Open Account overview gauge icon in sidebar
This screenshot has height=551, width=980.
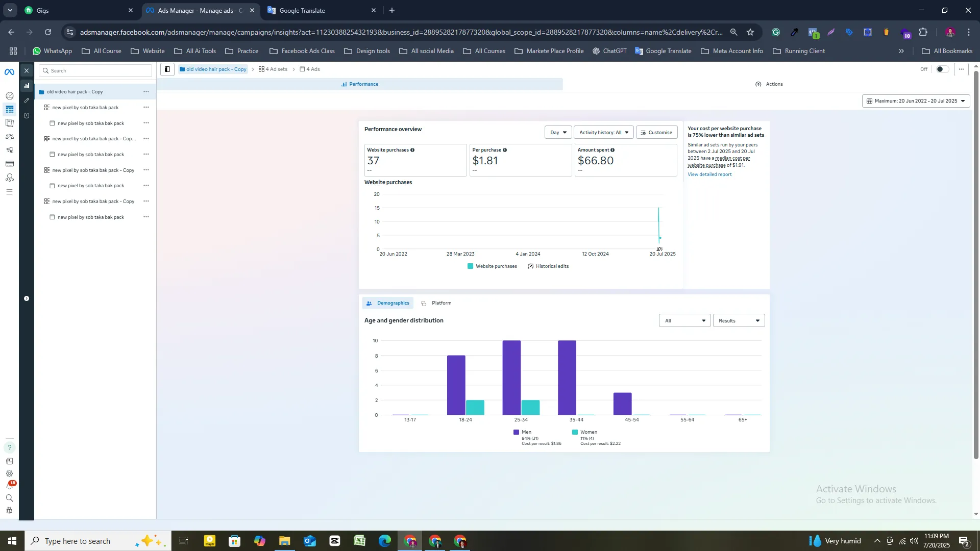[x=9, y=96]
